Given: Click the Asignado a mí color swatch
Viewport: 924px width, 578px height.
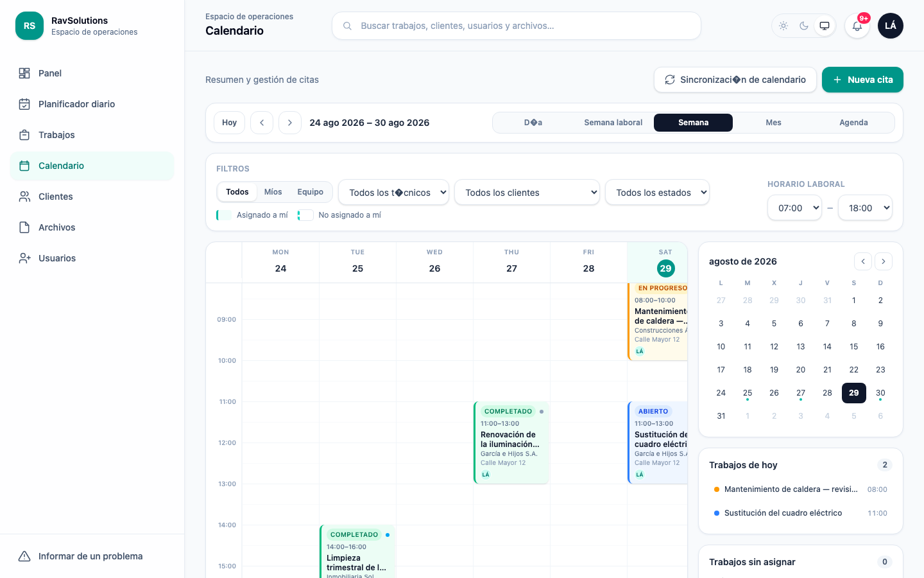Looking at the screenshot, I should (224, 215).
